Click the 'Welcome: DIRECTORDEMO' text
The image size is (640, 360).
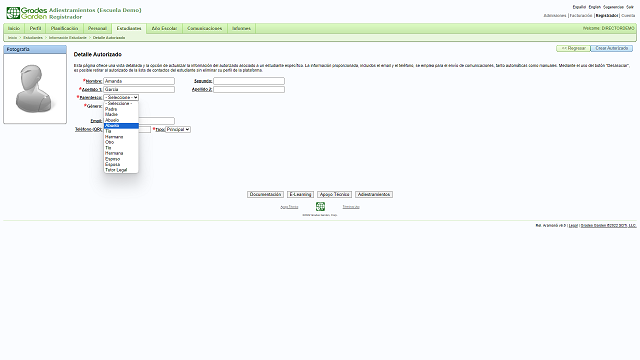click(x=609, y=29)
